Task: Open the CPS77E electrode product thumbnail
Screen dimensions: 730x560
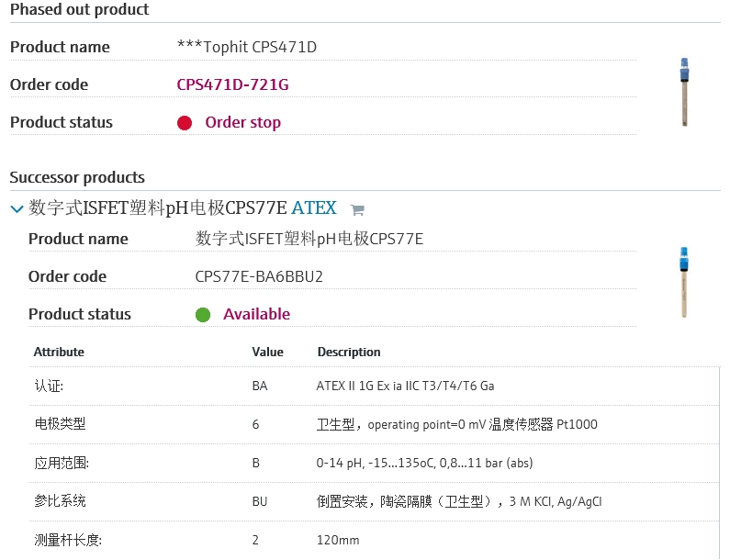Action: tap(683, 283)
